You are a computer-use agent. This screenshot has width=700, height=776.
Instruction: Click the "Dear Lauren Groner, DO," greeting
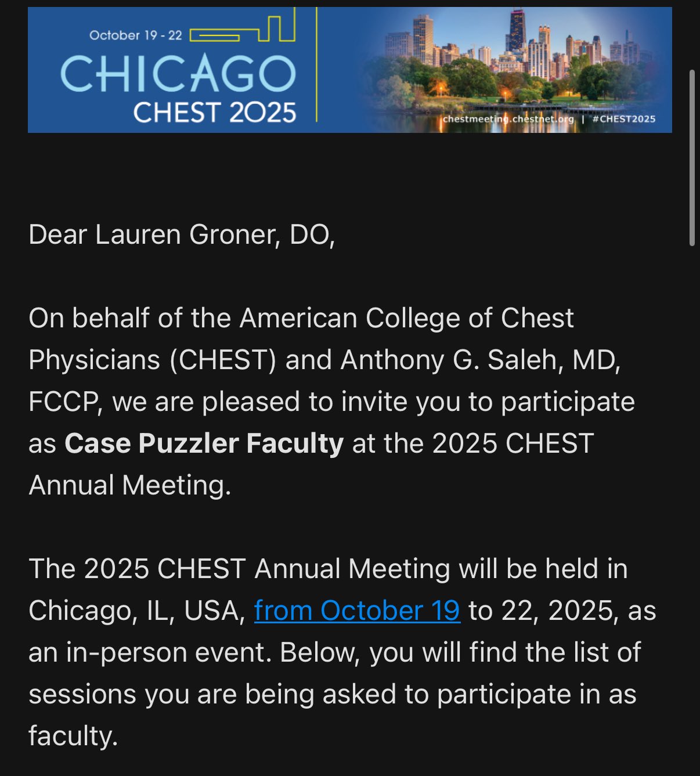[182, 235]
